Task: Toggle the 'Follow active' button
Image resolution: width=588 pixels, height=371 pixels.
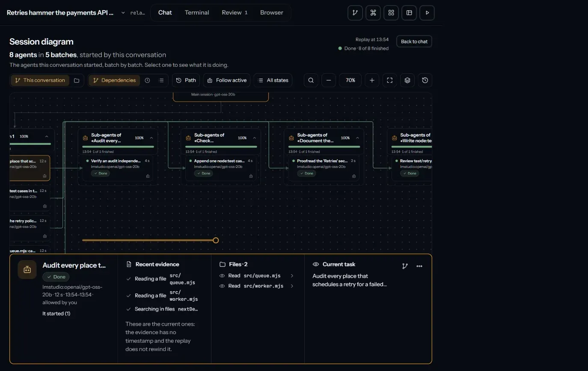Action: 227,80
